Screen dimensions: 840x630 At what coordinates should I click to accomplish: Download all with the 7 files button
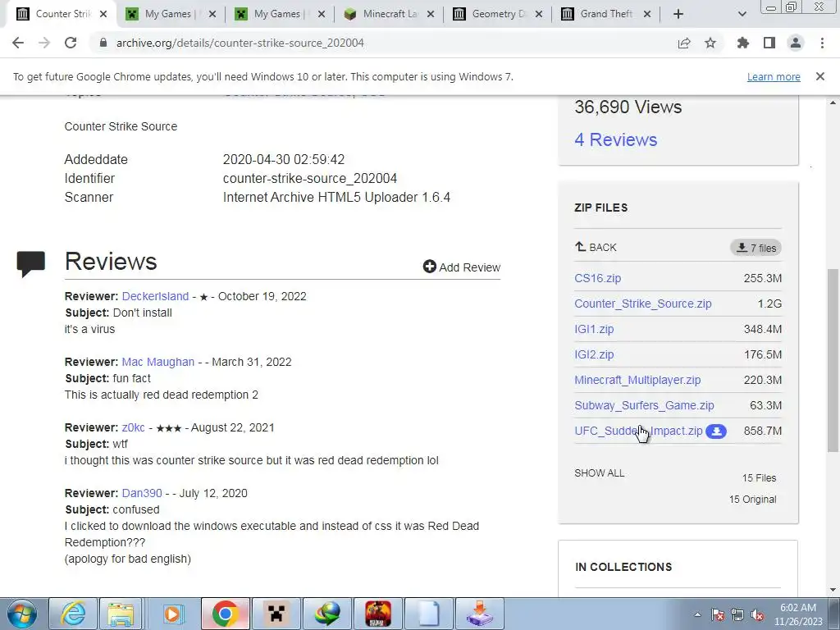click(x=756, y=248)
